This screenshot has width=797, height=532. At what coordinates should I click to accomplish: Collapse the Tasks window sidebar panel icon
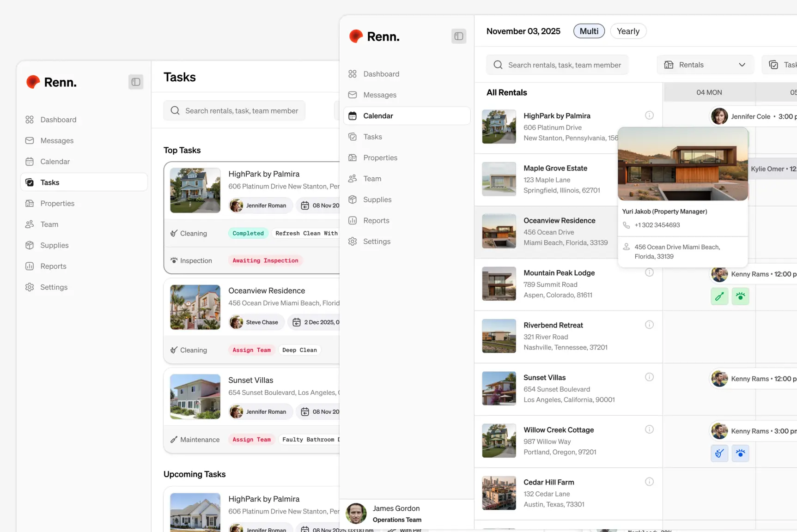pyautogui.click(x=135, y=82)
